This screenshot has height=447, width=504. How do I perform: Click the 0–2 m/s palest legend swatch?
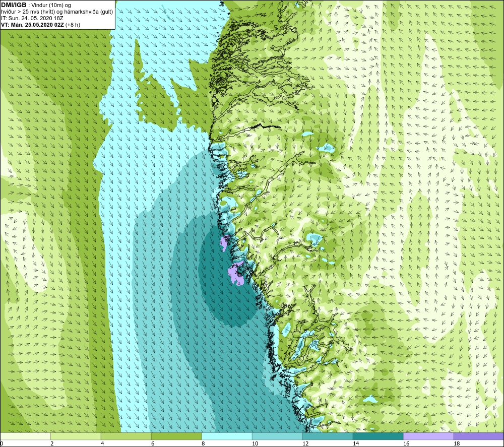pyautogui.click(x=25, y=436)
